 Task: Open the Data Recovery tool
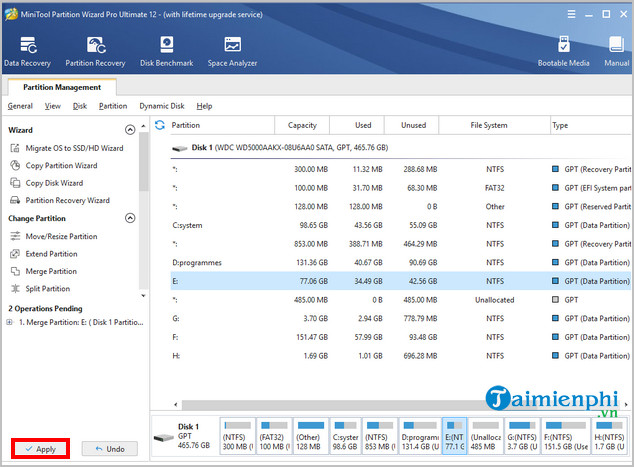pyautogui.click(x=27, y=51)
